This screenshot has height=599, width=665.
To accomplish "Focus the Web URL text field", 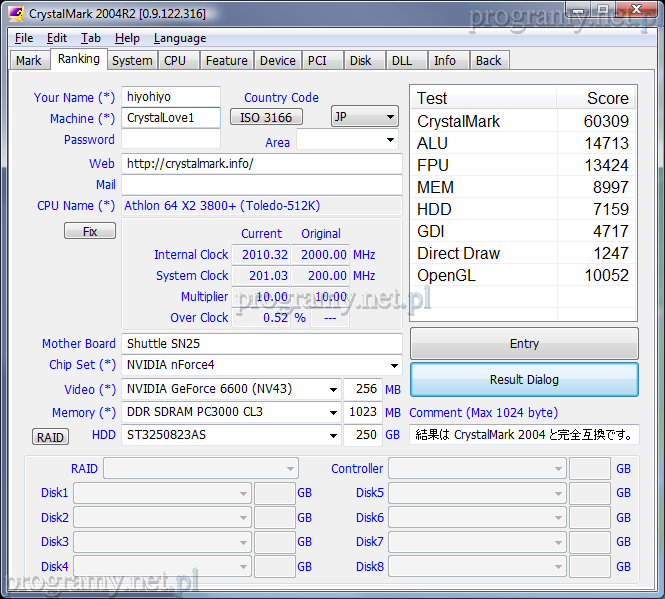I will 261,163.
